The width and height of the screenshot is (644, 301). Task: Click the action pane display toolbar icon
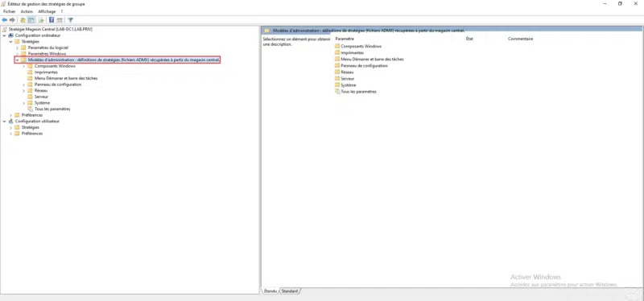[60, 19]
